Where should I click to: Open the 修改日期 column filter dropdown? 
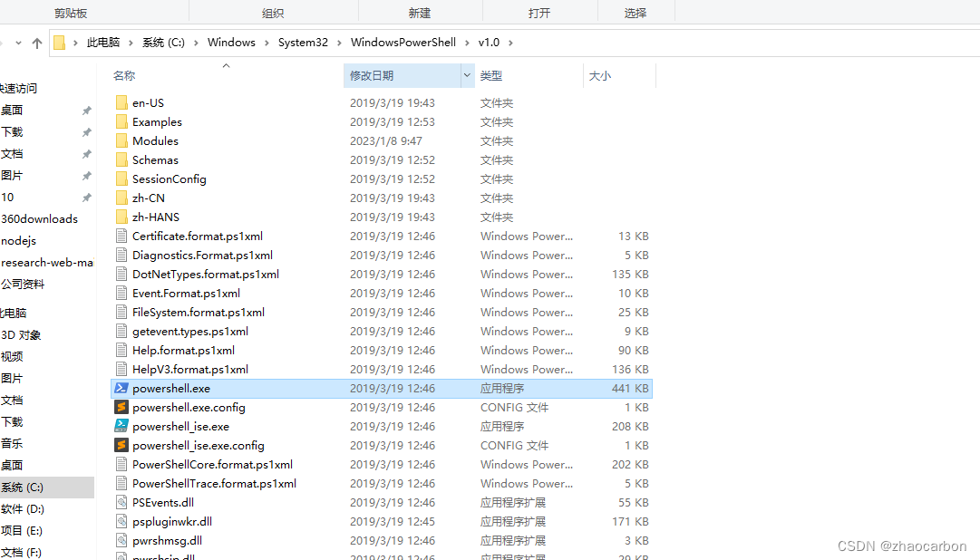pyautogui.click(x=465, y=75)
